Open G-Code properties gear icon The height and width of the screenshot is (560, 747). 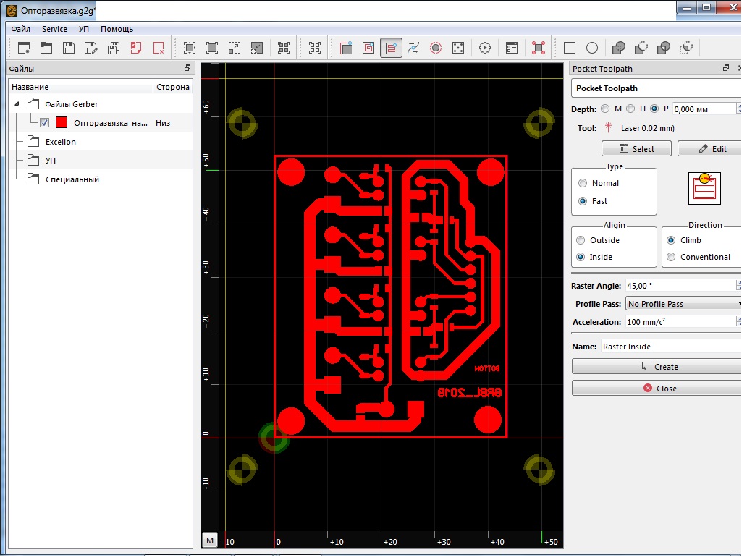click(x=485, y=48)
